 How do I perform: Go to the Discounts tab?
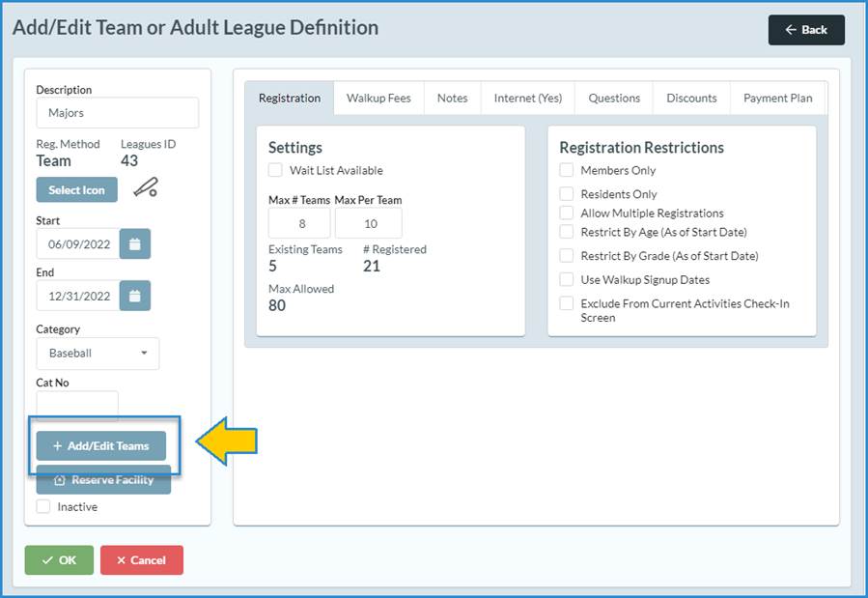(x=691, y=99)
